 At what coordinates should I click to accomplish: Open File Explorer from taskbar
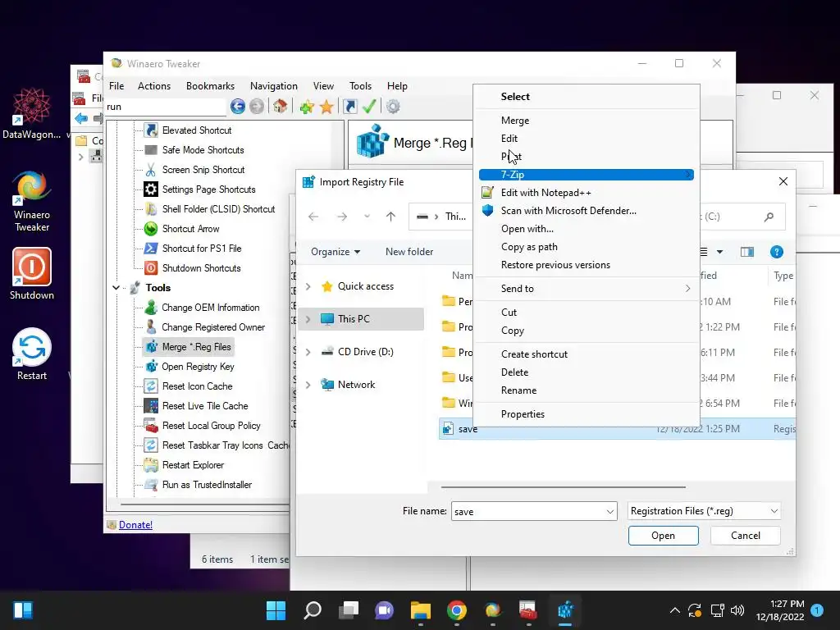[421, 610]
